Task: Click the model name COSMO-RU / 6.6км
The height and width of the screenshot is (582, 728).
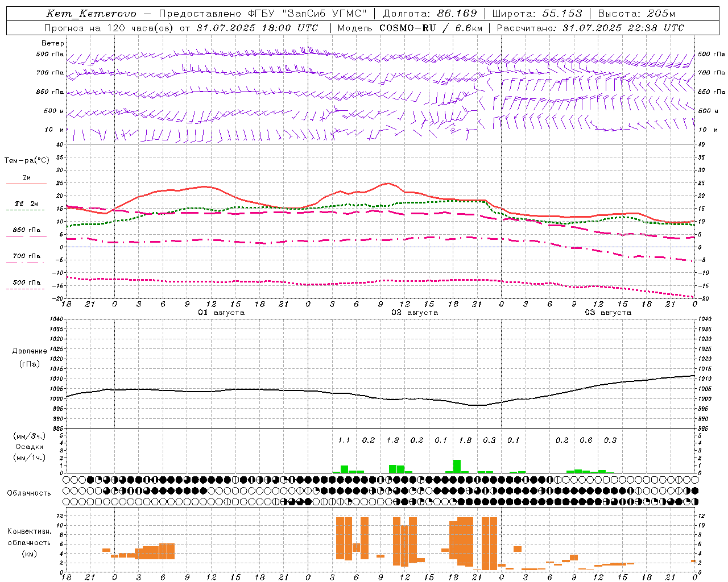Action: pyautogui.click(x=431, y=28)
